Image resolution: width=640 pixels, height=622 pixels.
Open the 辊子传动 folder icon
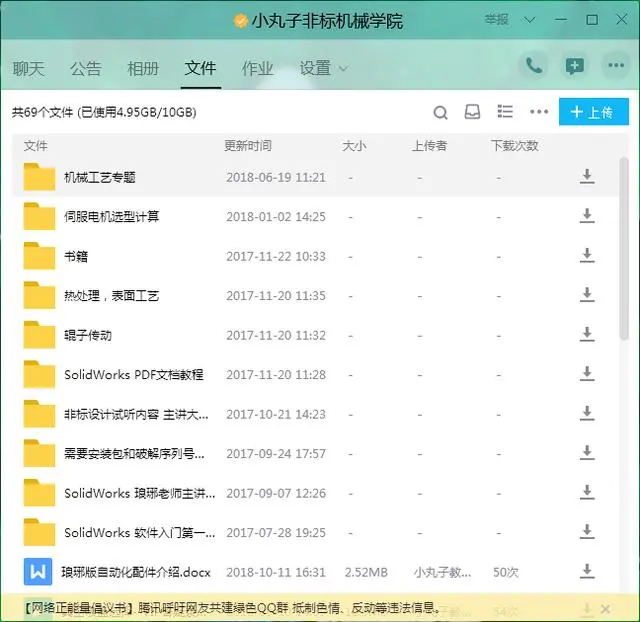tap(39, 335)
